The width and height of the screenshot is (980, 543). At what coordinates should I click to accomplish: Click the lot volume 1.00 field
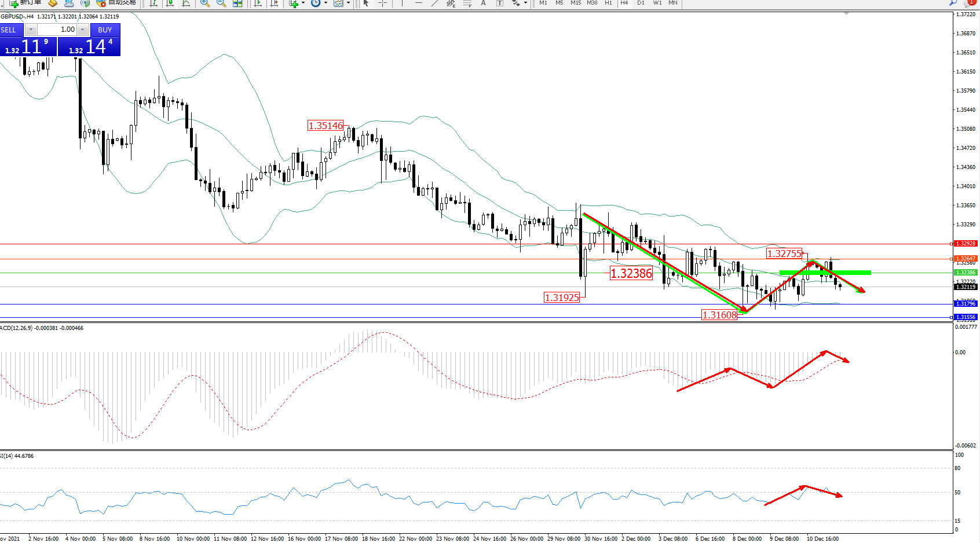point(57,30)
